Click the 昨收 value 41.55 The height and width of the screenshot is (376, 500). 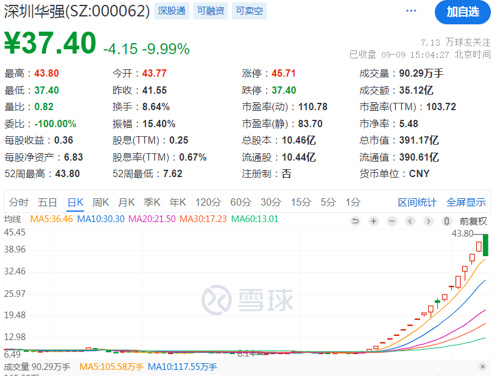coord(155,90)
